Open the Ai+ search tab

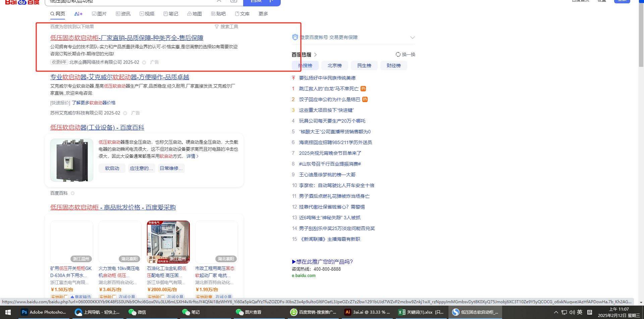tap(78, 14)
